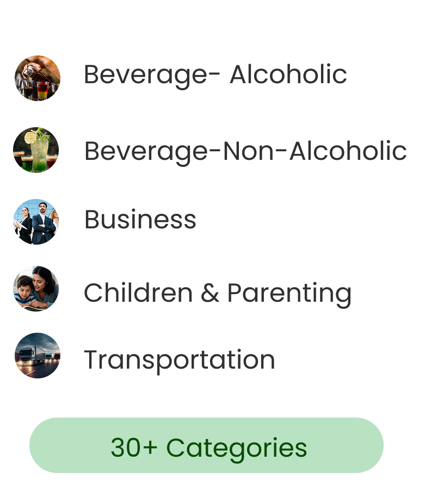The width and height of the screenshot is (431, 504).
Task: Choose the Transportation category icon
Action: [37, 356]
